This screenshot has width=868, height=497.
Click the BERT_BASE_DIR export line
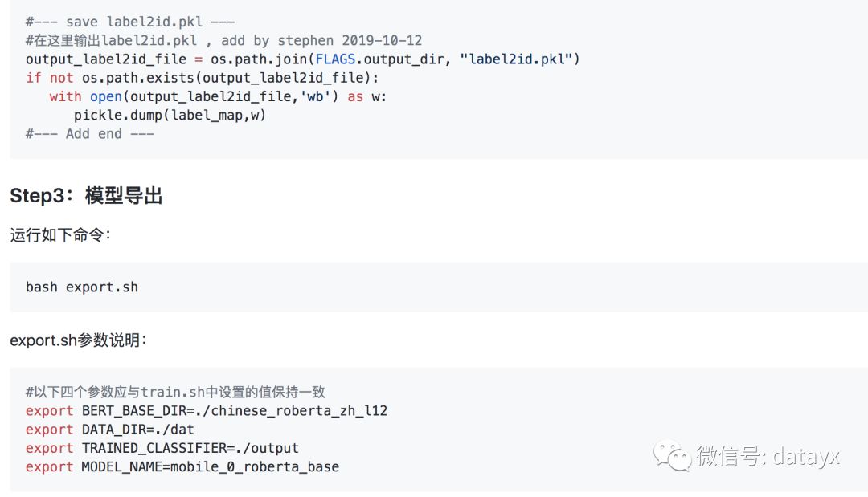point(207,411)
